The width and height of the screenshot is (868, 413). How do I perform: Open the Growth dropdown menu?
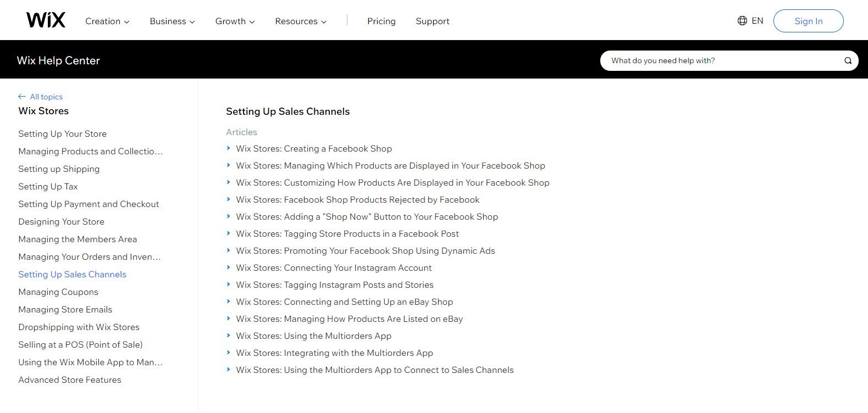coord(235,21)
